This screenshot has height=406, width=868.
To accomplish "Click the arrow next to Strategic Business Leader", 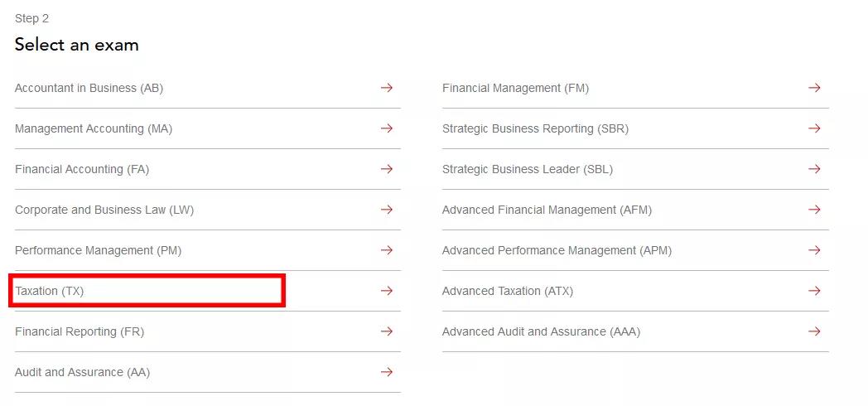I will (x=813, y=169).
